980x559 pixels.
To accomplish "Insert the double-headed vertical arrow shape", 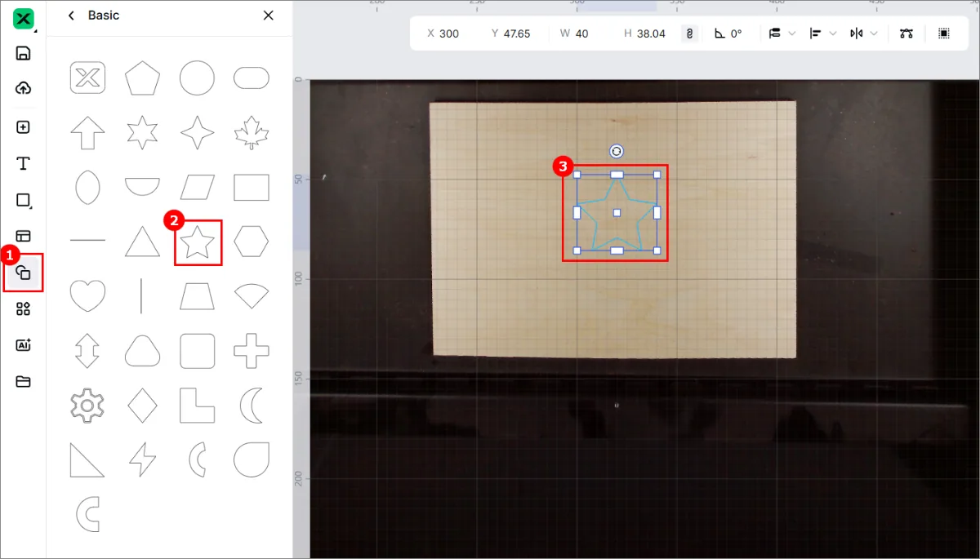I will (x=87, y=350).
